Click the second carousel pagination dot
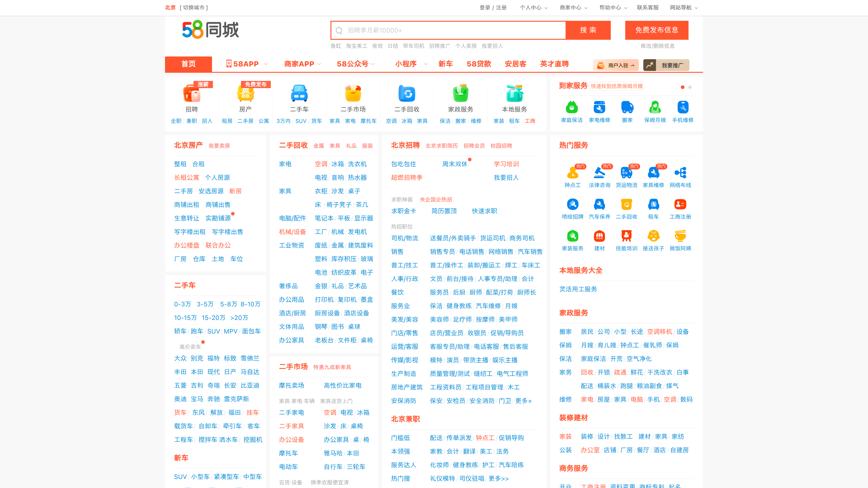This screenshot has height=488, width=868. (690, 87)
